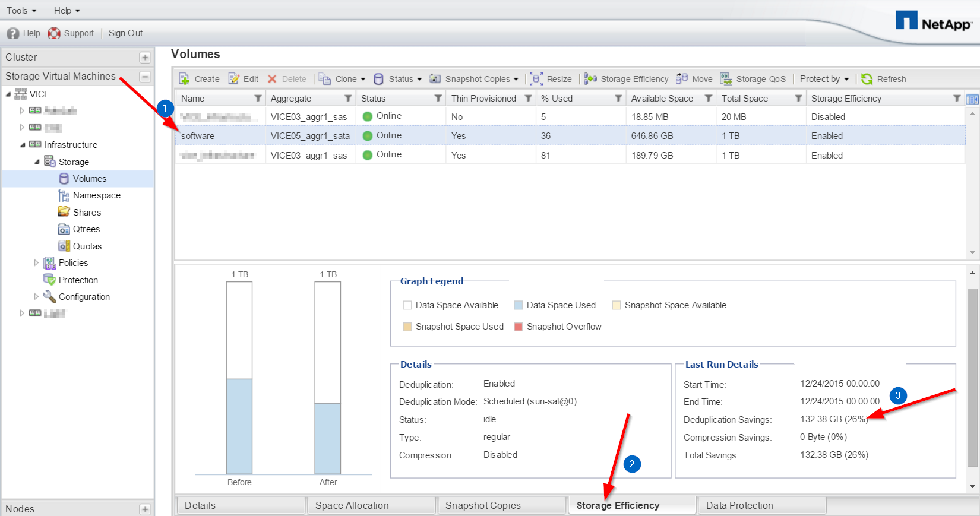The height and width of the screenshot is (516, 980).
Task: Click the Sign Out link
Action: [125, 33]
